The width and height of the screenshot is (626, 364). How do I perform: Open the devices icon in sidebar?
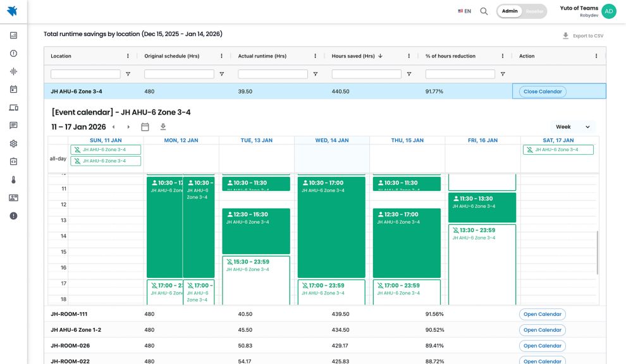point(13,107)
